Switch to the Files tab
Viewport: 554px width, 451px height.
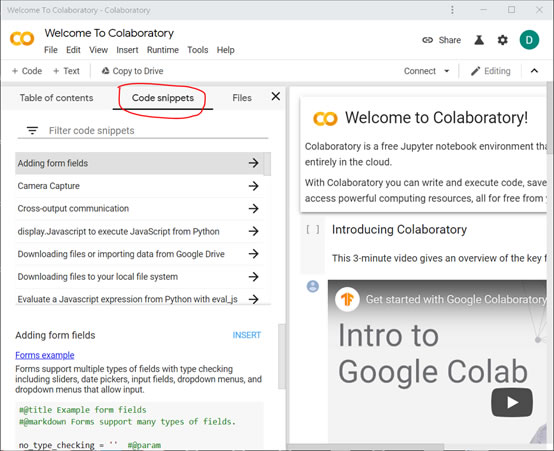click(x=242, y=98)
